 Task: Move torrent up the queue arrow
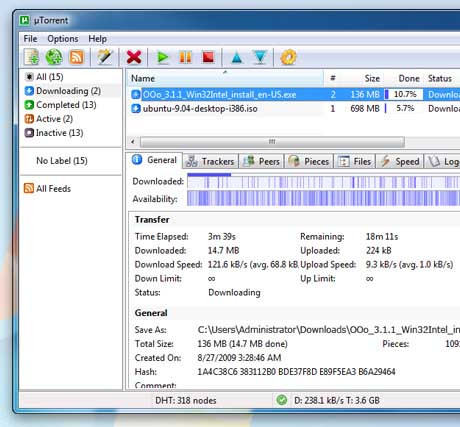click(x=237, y=57)
